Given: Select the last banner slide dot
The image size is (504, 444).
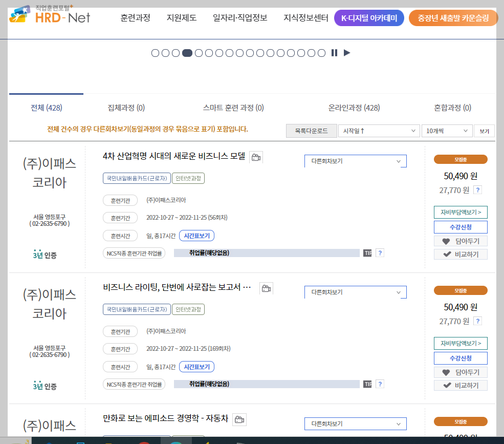Looking at the screenshot, I should 322,53.
